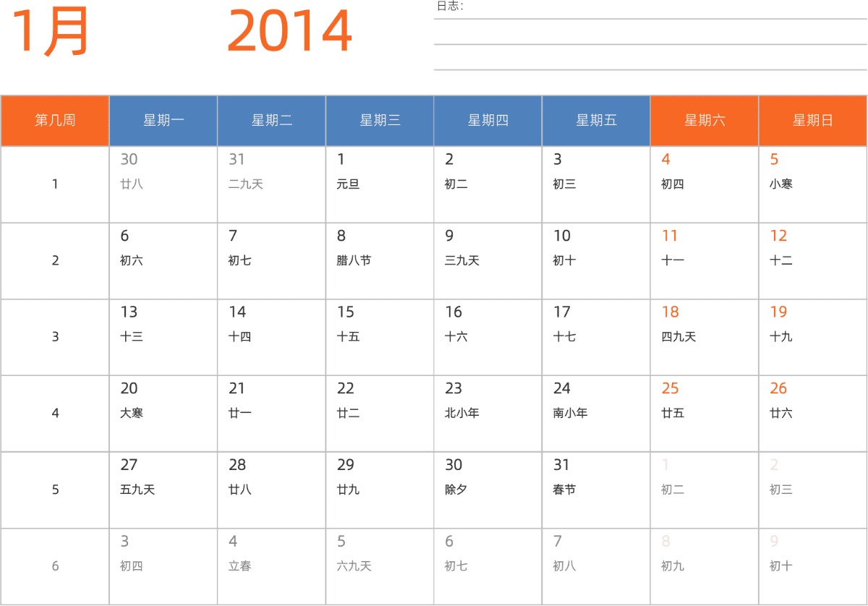Select January 17 十七 cell
Screen dimensions: 868x606
[x=597, y=337]
